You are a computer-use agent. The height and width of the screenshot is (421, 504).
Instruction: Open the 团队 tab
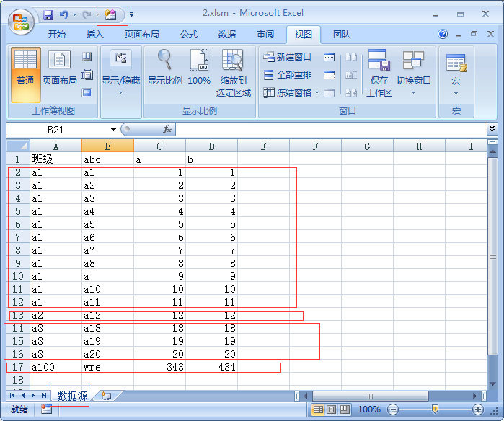point(341,35)
